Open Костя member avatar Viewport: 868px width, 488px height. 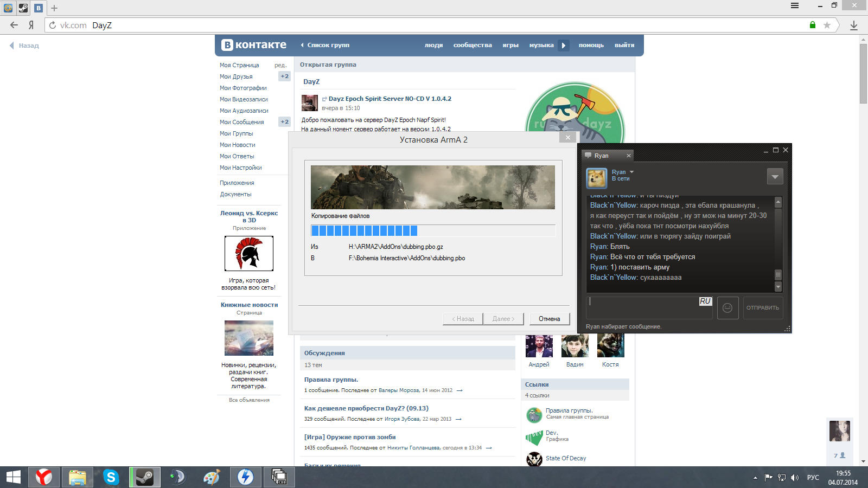(x=611, y=346)
